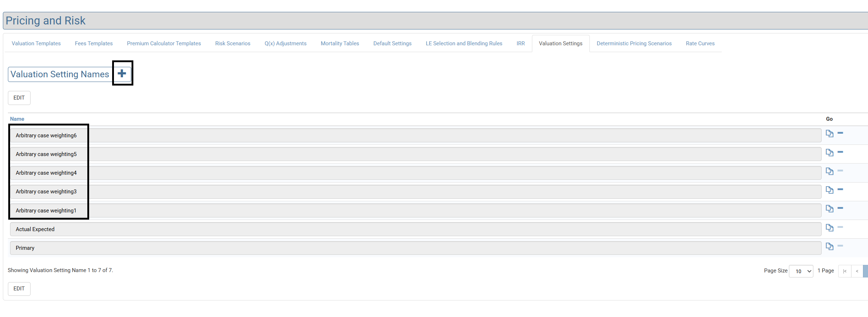This screenshot has height=317, width=868.
Task: Duplicate the Arbitrary case weighting3 setting
Action: (829, 190)
